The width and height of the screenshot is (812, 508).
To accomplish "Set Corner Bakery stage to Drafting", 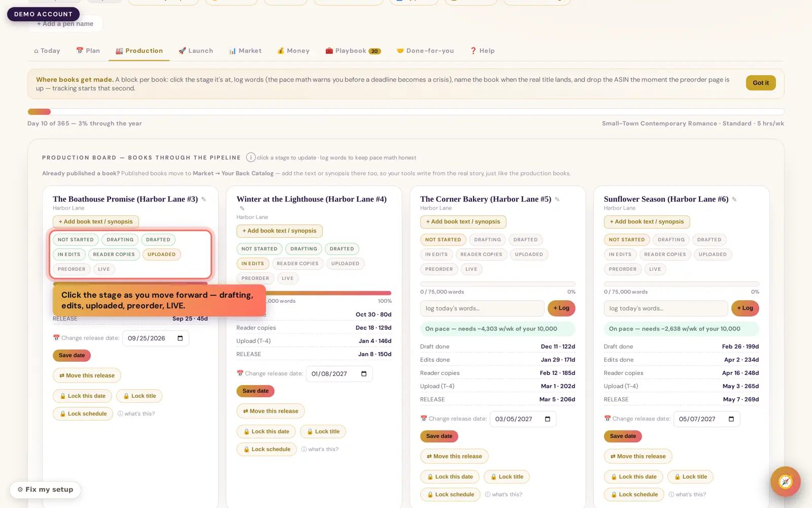I will [x=488, y=240].
